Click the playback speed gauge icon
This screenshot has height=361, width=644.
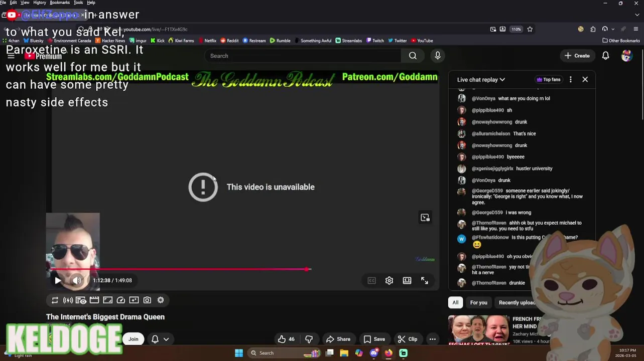tap(120, 300)
